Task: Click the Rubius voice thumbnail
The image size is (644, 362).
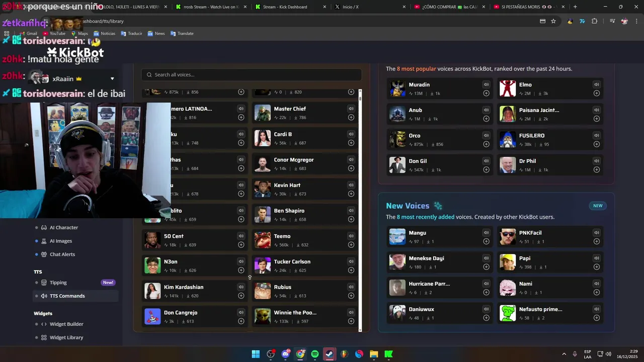Action: [x=263, y=291]
